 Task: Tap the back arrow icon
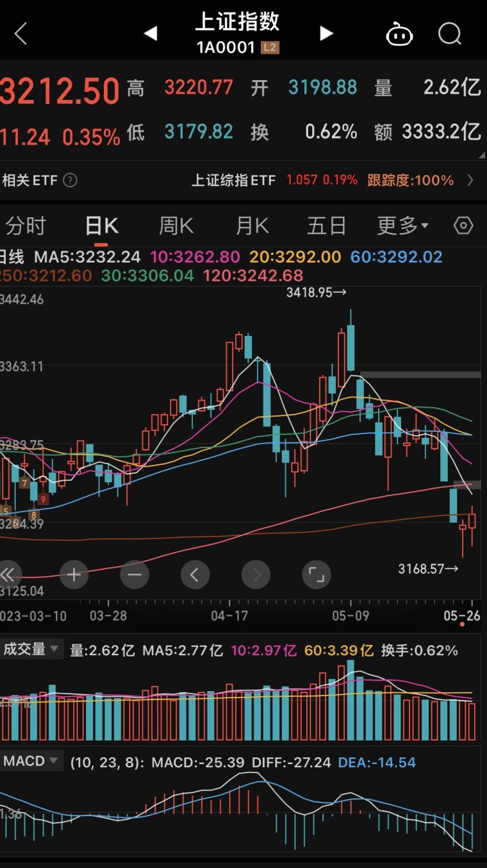(21, 33)
